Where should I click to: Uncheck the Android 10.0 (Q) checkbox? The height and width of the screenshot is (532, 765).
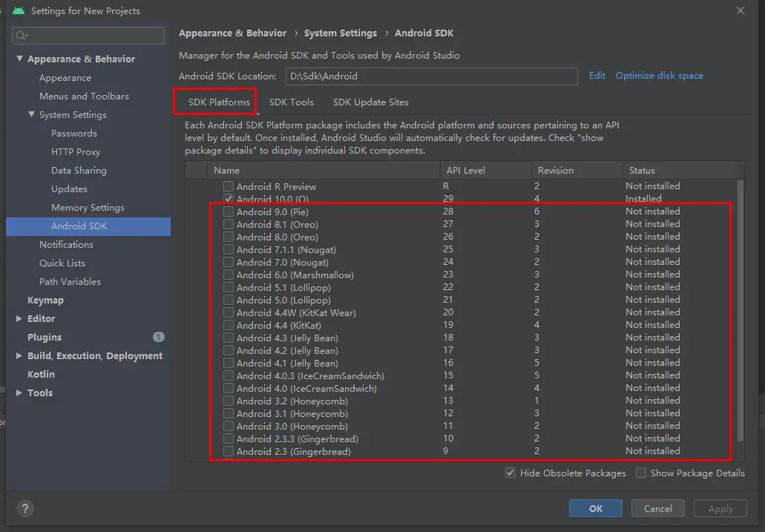(x=229, y=199)
